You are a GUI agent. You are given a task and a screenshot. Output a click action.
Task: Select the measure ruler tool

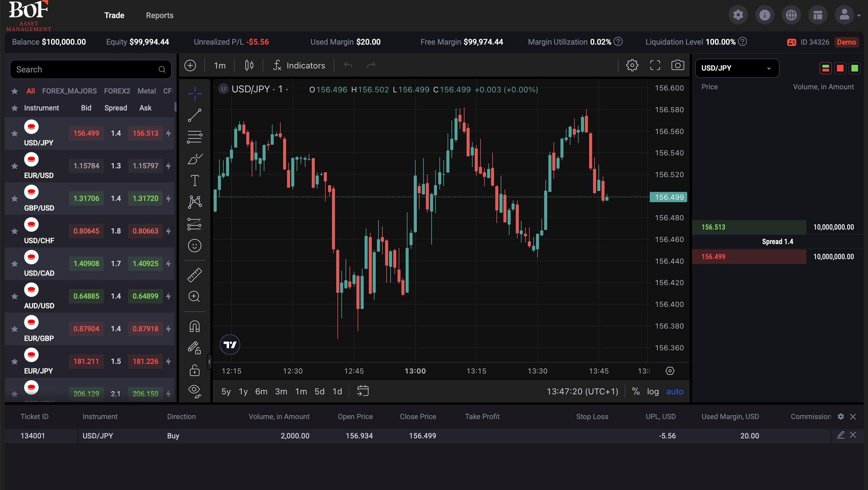[194, 275]
